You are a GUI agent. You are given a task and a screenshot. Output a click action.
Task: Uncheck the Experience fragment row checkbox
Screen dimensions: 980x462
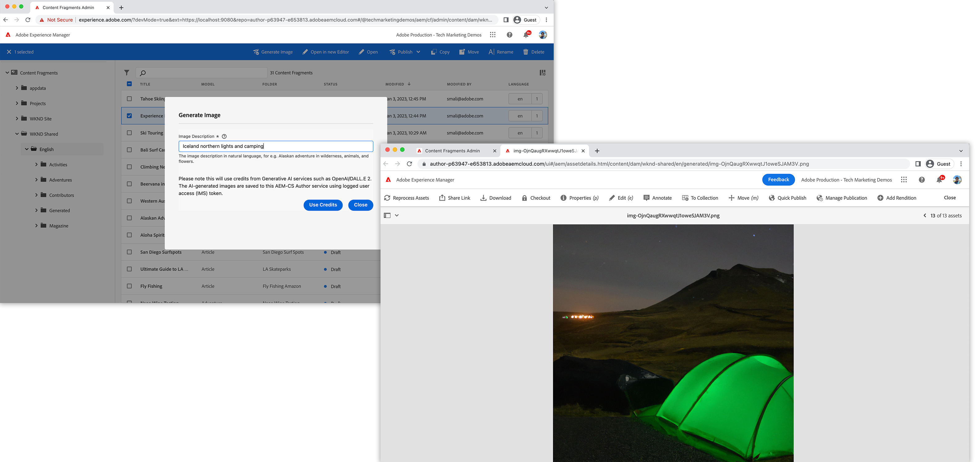129,116
